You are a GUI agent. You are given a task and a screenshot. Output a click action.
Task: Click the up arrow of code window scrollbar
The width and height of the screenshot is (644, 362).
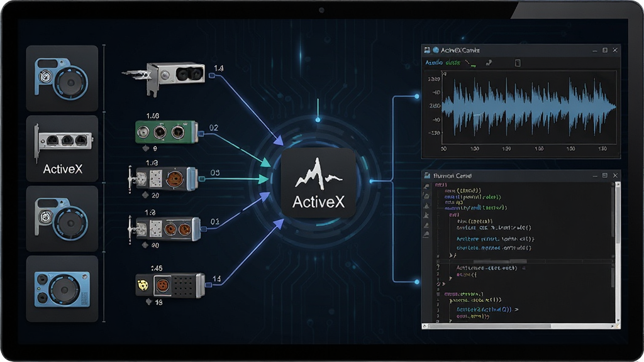(x=618, y=184)
